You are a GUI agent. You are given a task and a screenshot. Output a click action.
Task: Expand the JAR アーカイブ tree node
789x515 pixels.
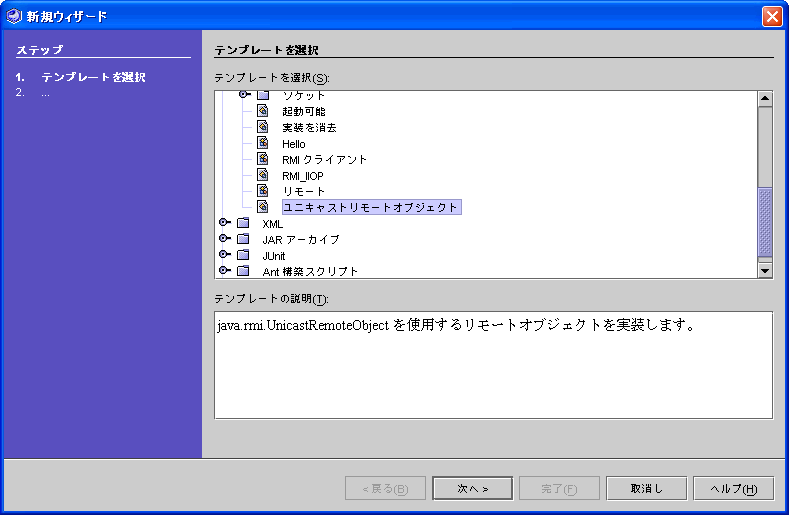coord(225,239)
